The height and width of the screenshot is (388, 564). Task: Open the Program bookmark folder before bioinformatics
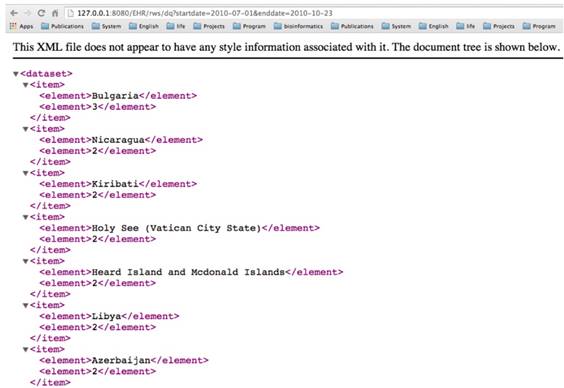tap(249, 26)
